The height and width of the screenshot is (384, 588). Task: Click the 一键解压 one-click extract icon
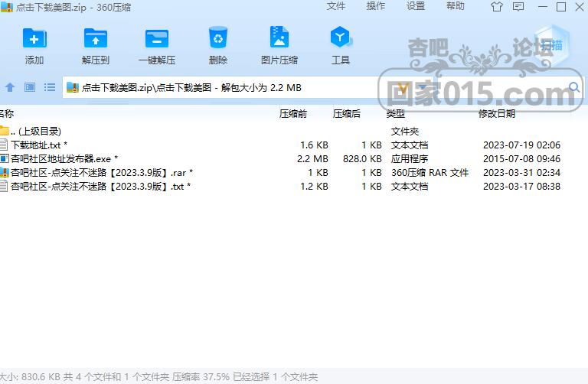(157, 37)
